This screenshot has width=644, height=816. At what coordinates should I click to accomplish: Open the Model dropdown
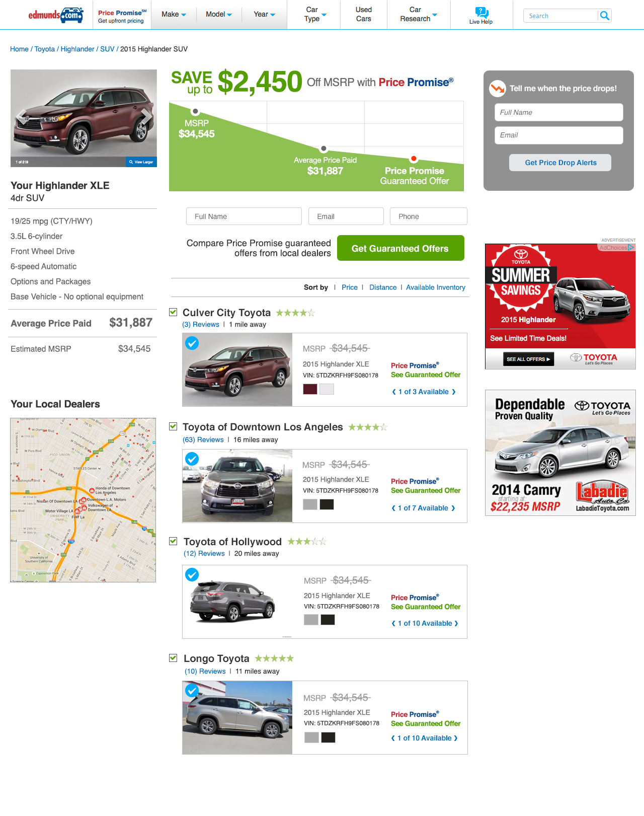(x=219, y=15)
